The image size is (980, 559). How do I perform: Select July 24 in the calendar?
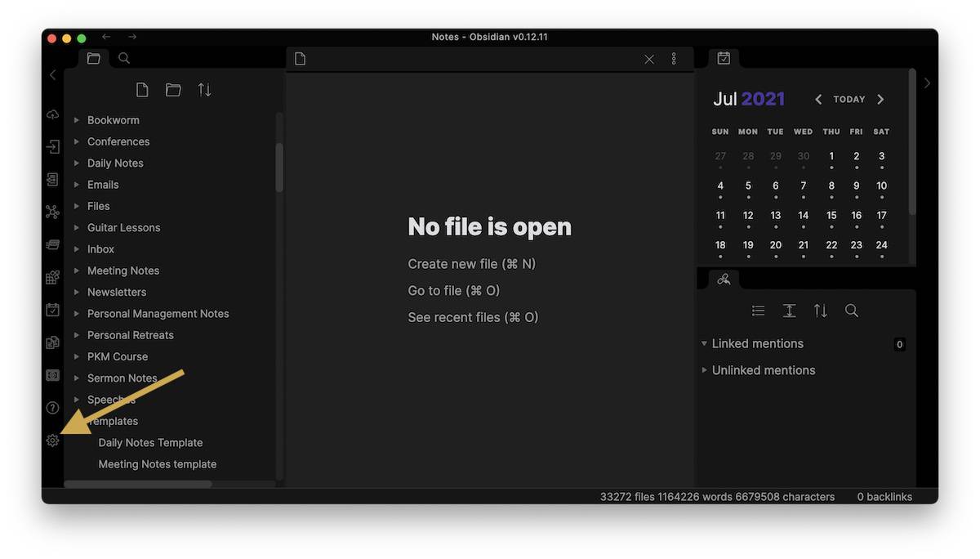pyautogui.click(x=882, y=245)
